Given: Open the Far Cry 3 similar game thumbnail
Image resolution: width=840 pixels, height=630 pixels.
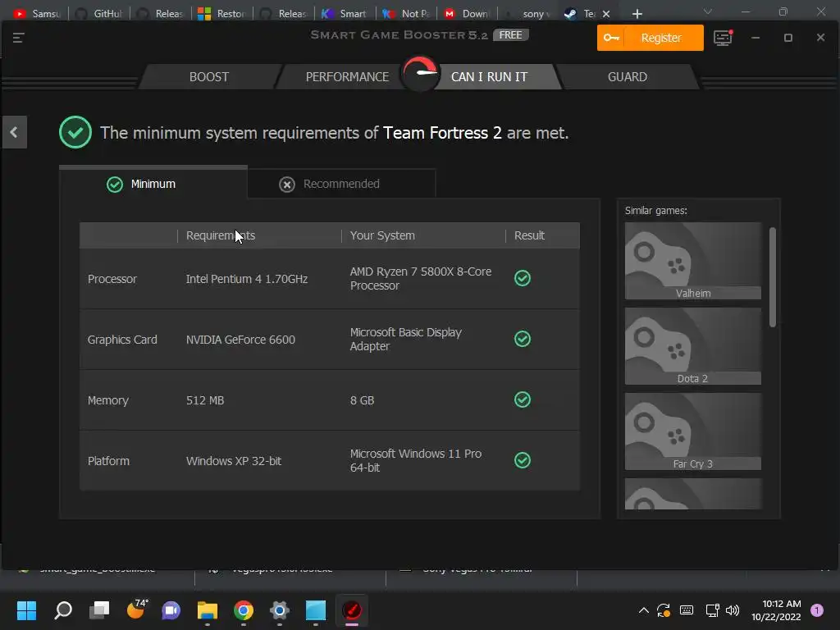Looking at the screenshot, I should [x=692, y=431].
